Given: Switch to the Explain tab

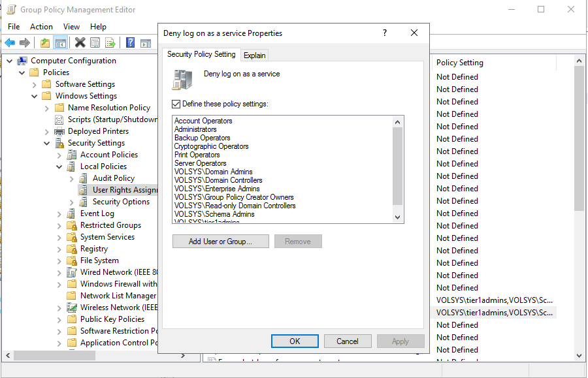Looking at the screenshot, I should [255, 55].
